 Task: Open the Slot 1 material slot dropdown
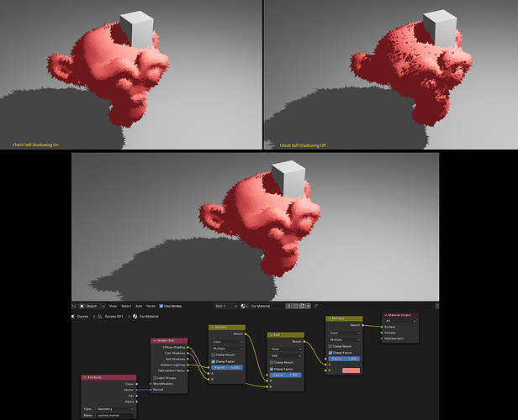pyautogui.click(x=225, y=306)
